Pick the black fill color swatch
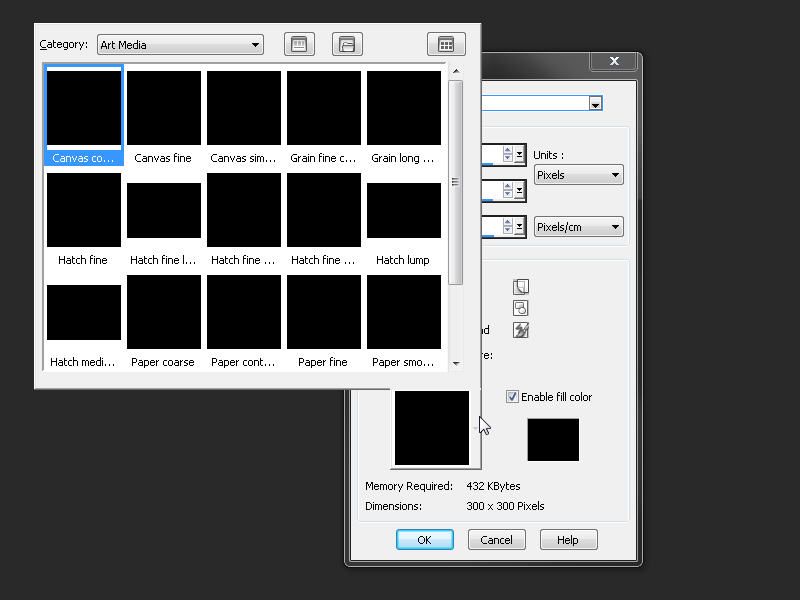 (553, 440)
